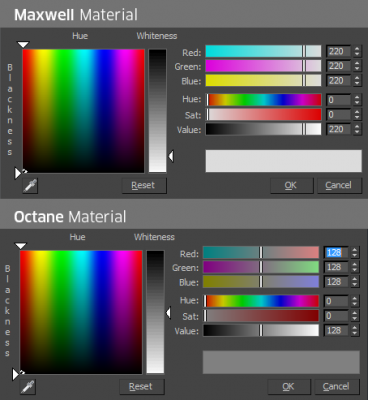Click the Hue top arrow marker in Octane Material
The height and width of the screenshot is (400, 368).
21,246
